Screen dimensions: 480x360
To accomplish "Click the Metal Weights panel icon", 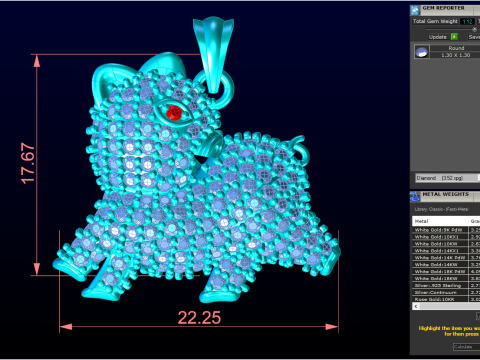I will pos(415,196).
